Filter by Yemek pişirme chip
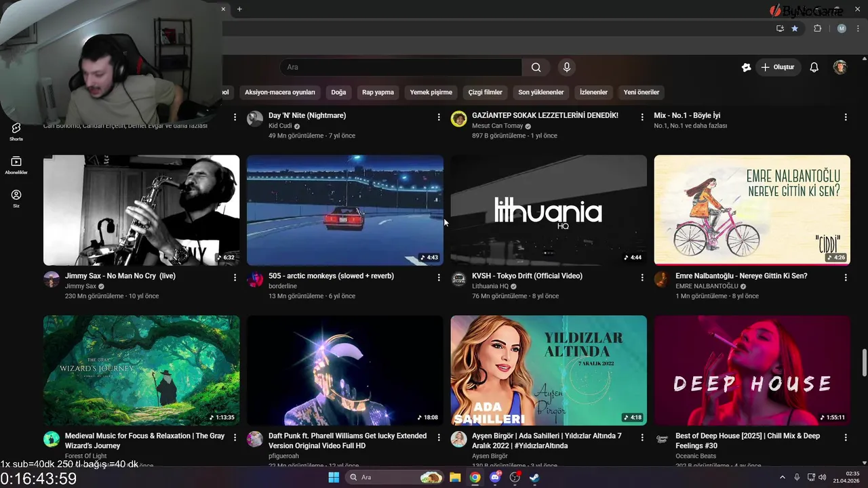Viewport: 868px width, 488px height. (x=431, y=92)
